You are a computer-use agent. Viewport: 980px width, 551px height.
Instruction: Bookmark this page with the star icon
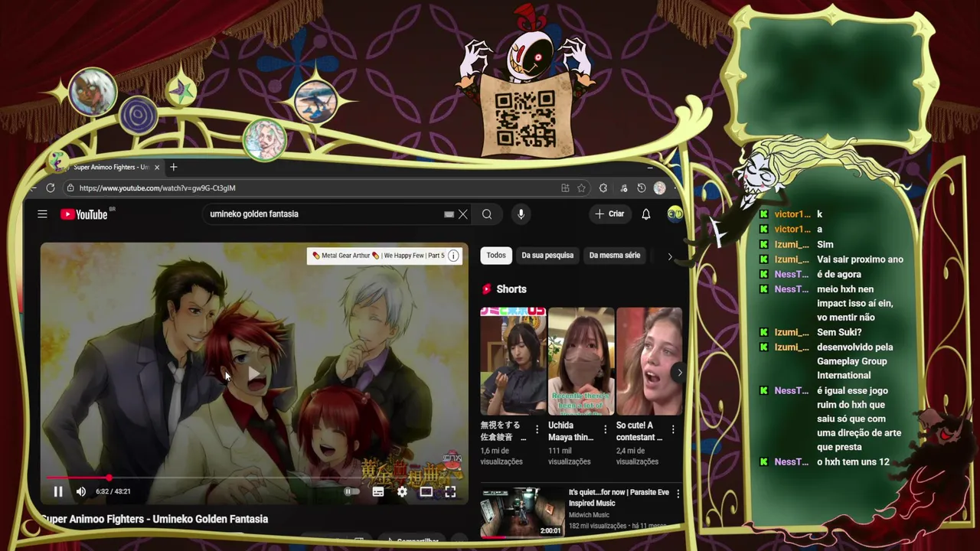pos(582,188)
